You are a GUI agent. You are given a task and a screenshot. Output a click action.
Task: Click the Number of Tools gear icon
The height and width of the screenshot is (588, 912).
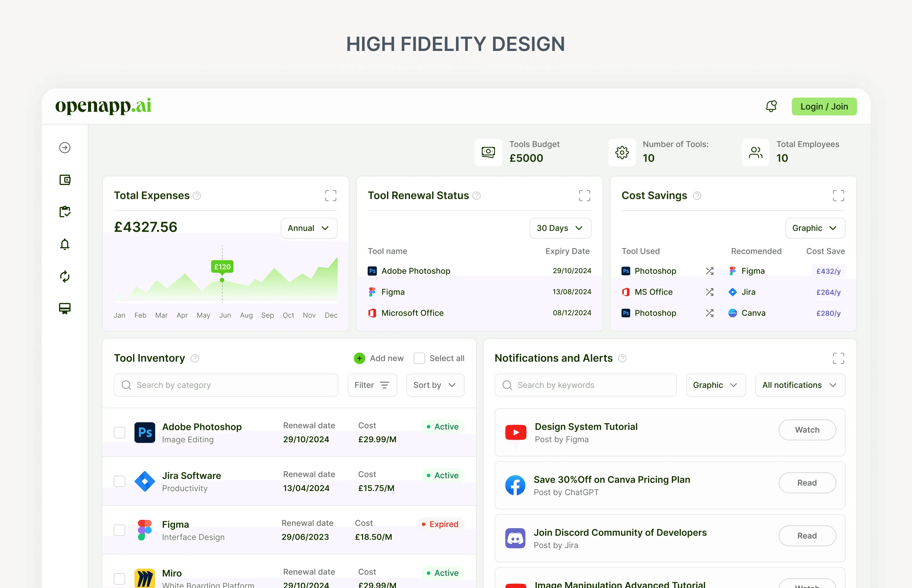pyautogui.click(x=622, y=152)
